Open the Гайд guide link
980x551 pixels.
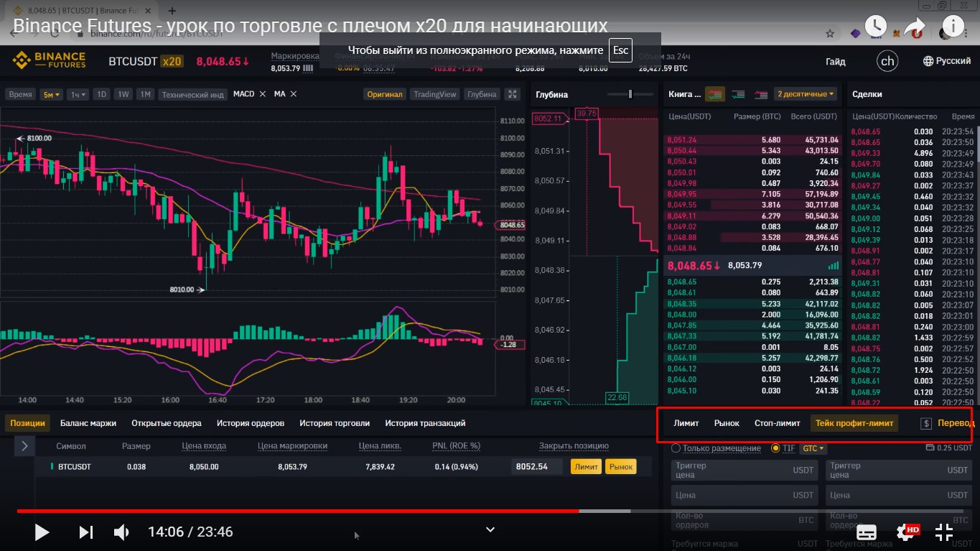835,62
